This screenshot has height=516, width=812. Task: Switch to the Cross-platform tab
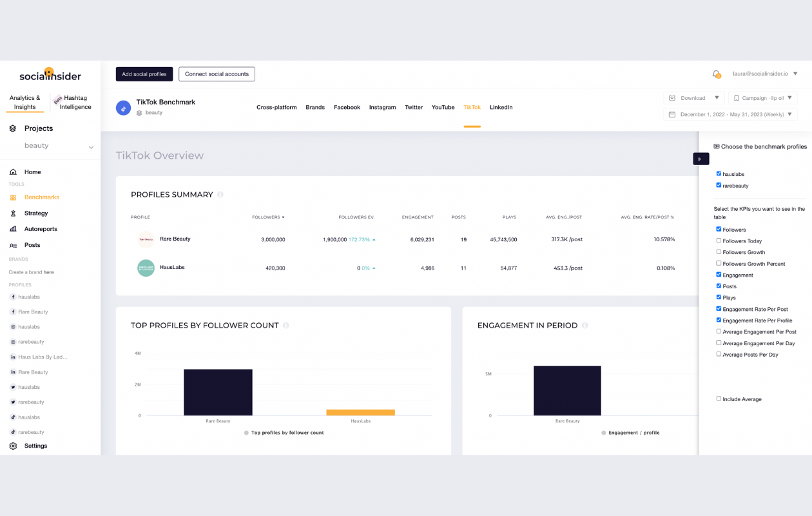click(x=276, y=108)
